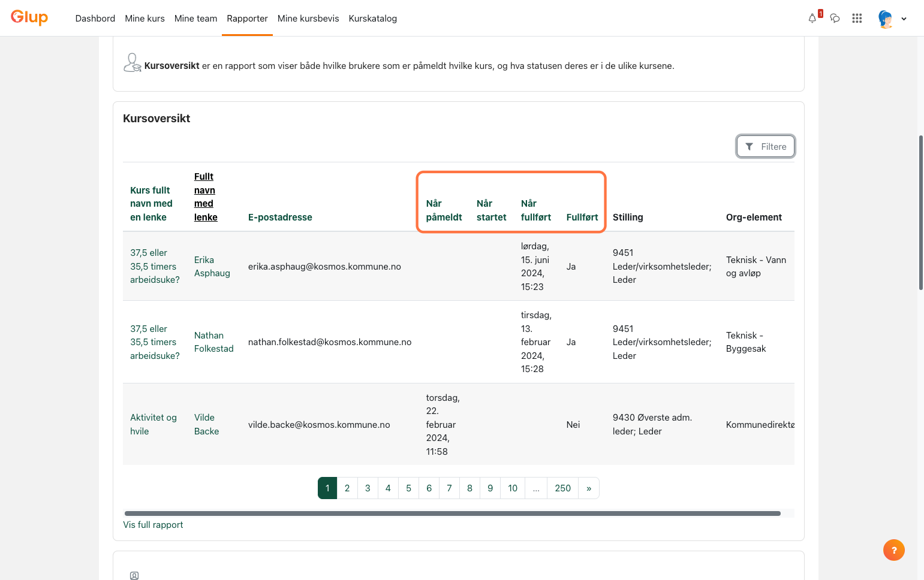Open Kurskatalog
The image size is (924, 580).
[373, 19]
